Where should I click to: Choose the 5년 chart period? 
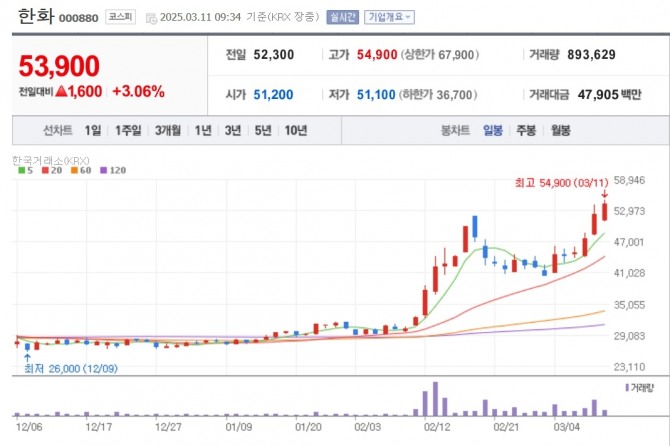coord(263,130)
